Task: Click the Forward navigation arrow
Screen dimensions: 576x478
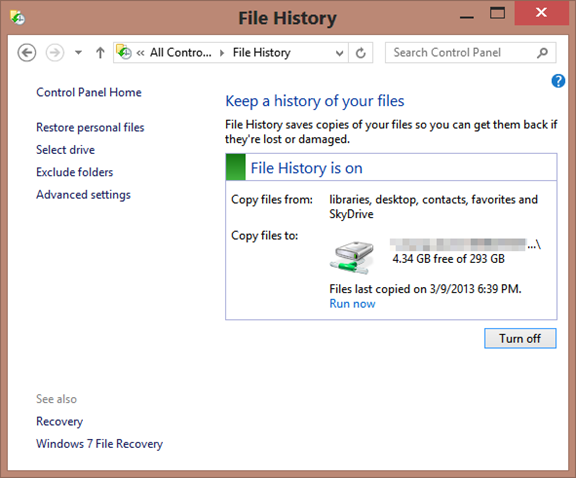Action: click(x=55, y=53)
